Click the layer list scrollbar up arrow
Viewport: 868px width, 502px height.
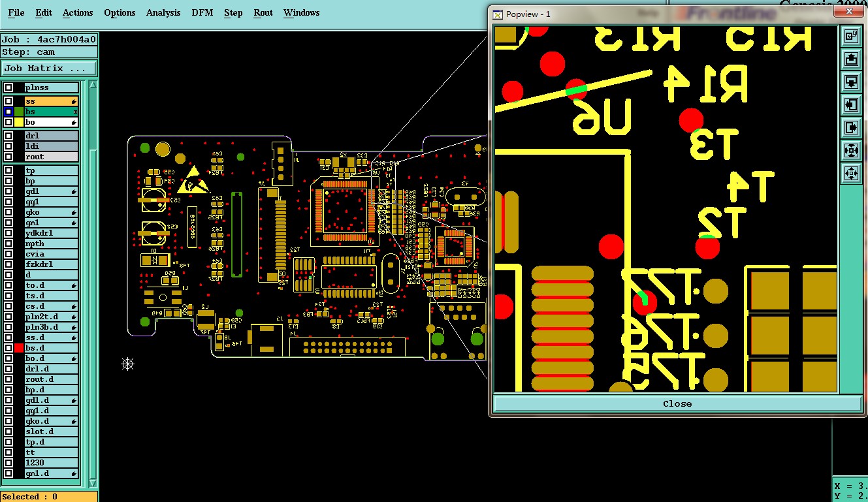pos(93,85)
